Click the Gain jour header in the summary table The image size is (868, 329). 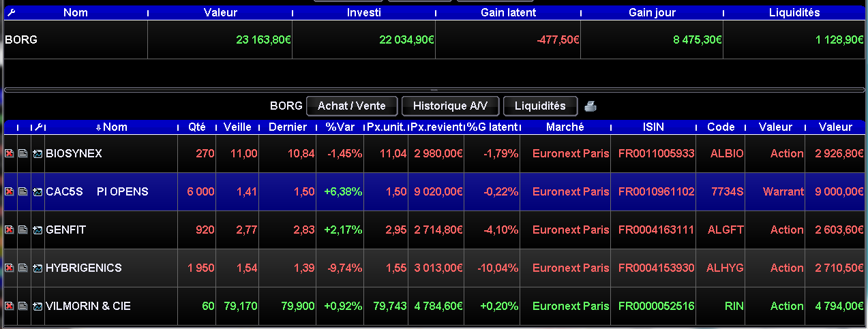tap(651, 12)
